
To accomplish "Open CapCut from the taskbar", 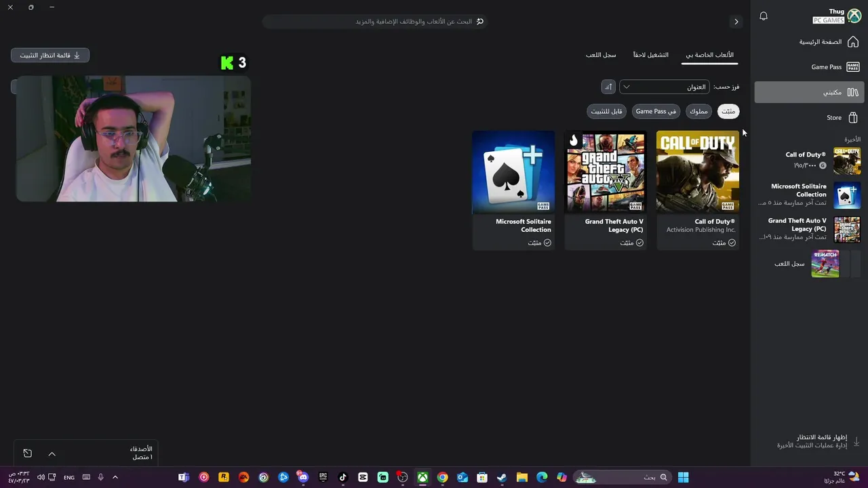I will (x=363, y=477).
